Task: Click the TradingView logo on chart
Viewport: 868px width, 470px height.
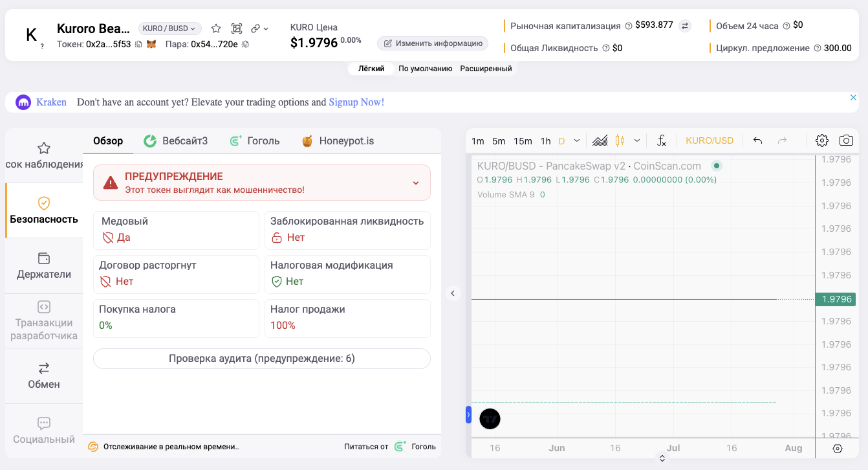Action: [490, 419]
